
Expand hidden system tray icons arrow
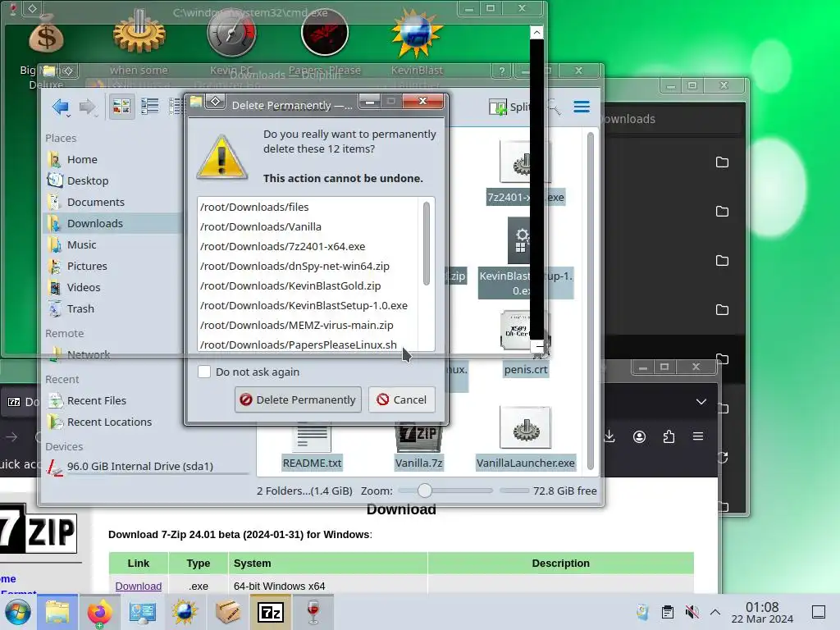pyautogui.click(x=715, y=612)
